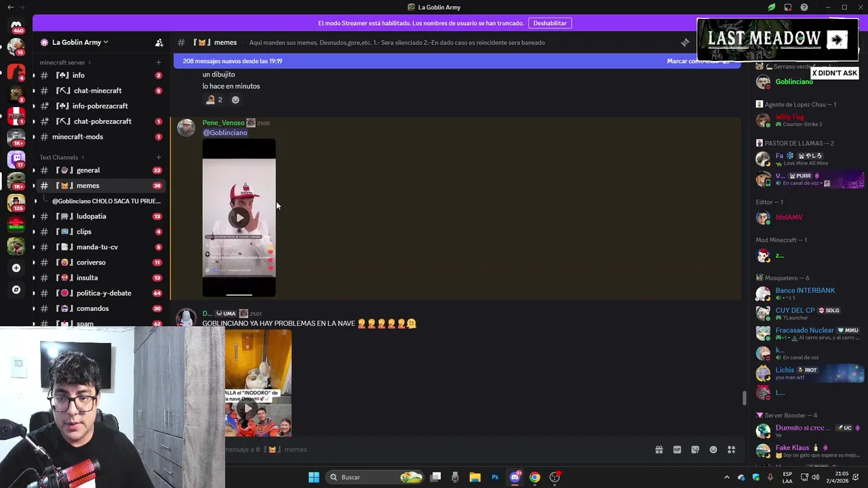Open Google Chrome from the taskbar

[535, 477]
